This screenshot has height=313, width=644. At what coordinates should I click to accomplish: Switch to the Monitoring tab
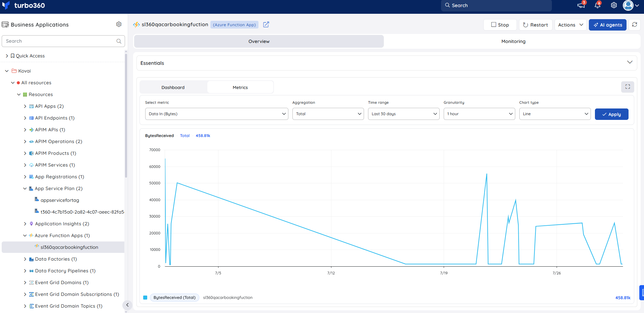point(513,41)
